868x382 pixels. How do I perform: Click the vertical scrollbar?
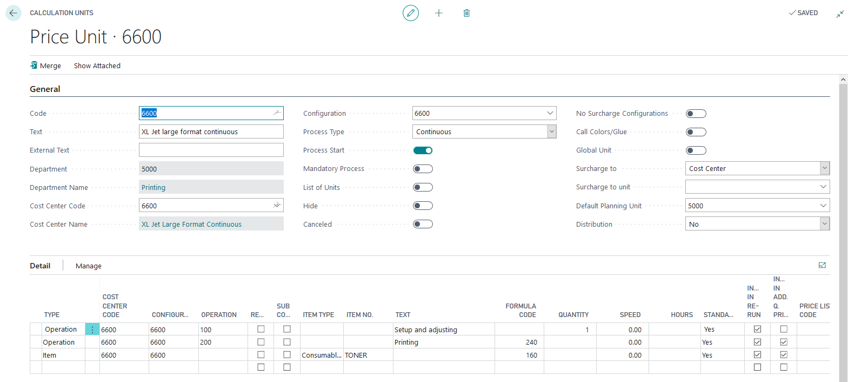pyautogui.click(x=843, y=233)
